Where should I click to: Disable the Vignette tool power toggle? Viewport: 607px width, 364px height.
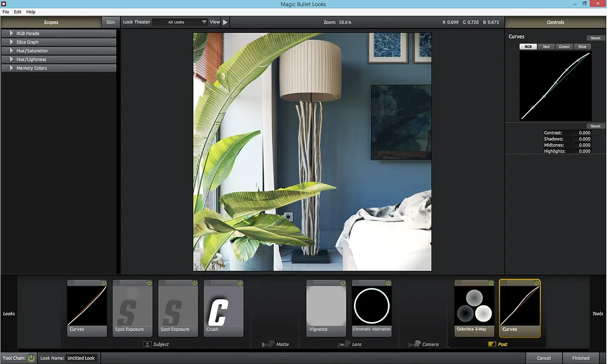coord(343,283)
